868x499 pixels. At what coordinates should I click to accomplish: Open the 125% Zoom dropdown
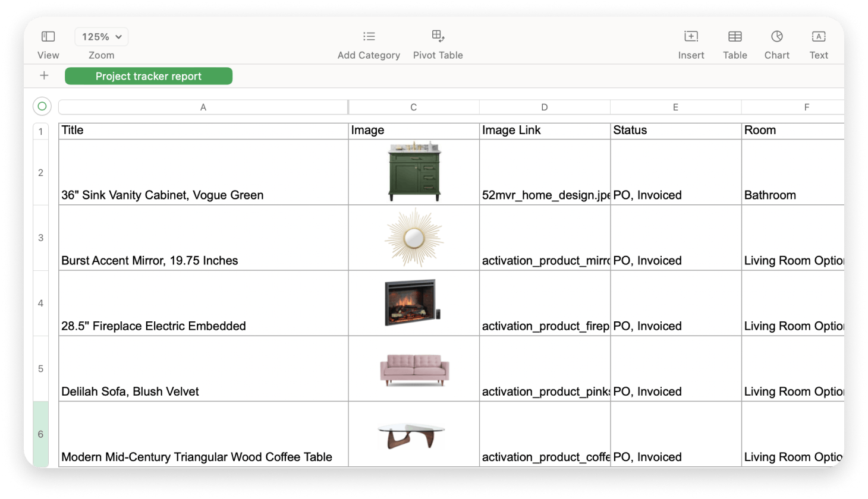101,36
